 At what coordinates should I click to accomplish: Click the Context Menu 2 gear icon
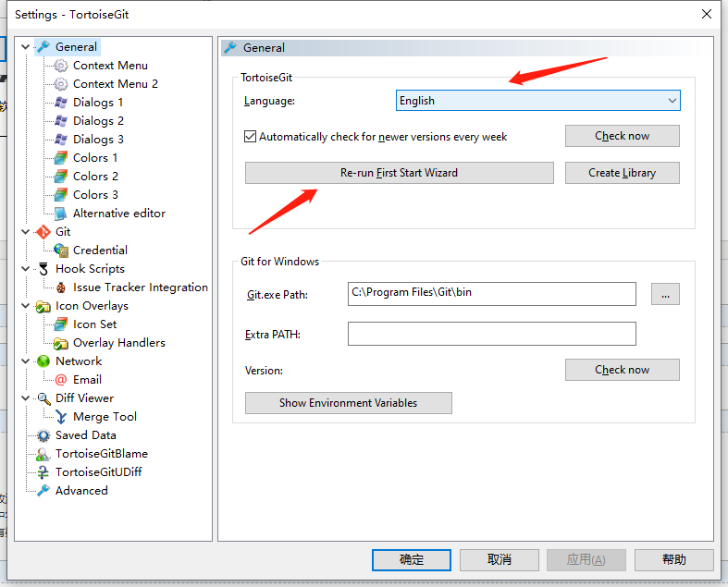coord(61,84)
